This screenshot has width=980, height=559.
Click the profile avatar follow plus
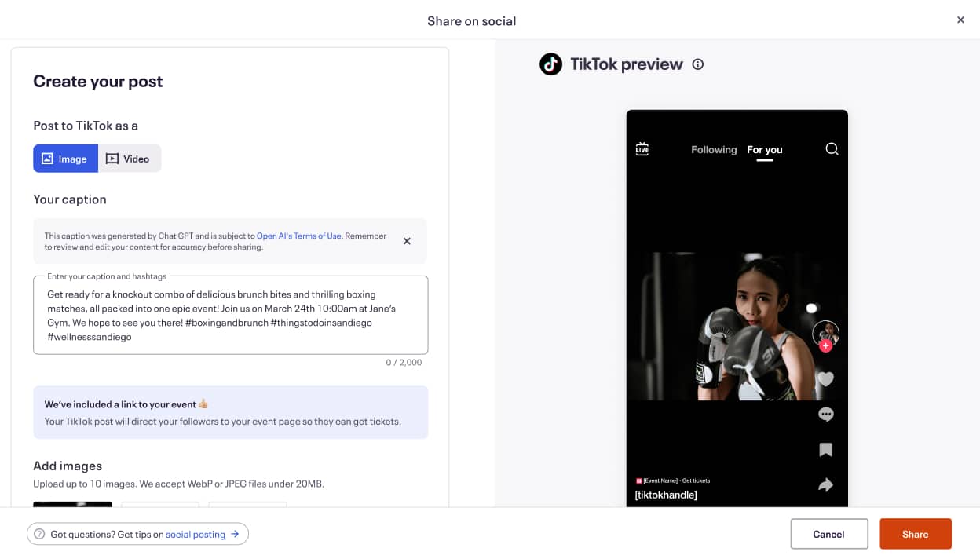point(825,346)
